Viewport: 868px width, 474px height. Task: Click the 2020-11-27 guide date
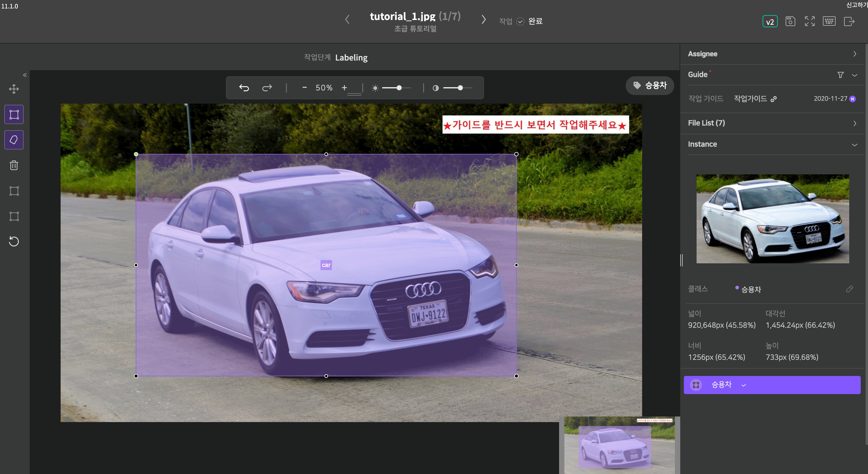coord(830,99)
